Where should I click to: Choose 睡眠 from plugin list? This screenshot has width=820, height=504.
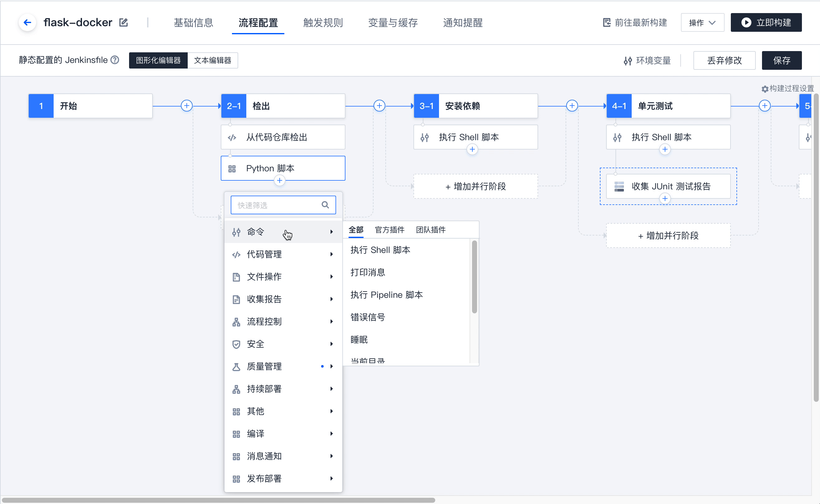(x=359, y=340)
